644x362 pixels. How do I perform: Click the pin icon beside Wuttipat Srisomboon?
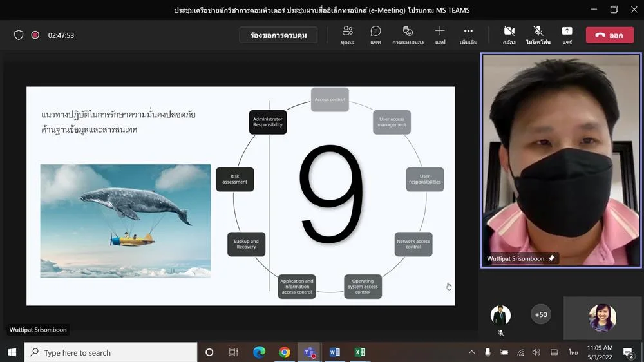coord(552,258)
